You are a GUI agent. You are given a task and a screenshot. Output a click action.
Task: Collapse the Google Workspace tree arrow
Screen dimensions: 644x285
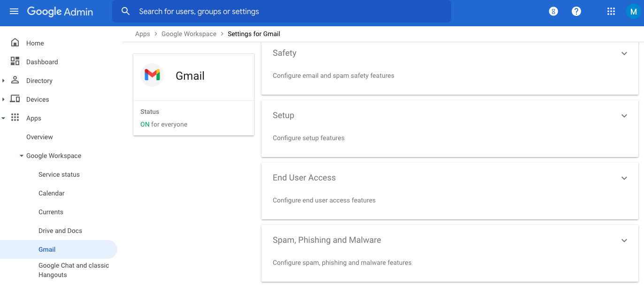(x=22, y=156)
